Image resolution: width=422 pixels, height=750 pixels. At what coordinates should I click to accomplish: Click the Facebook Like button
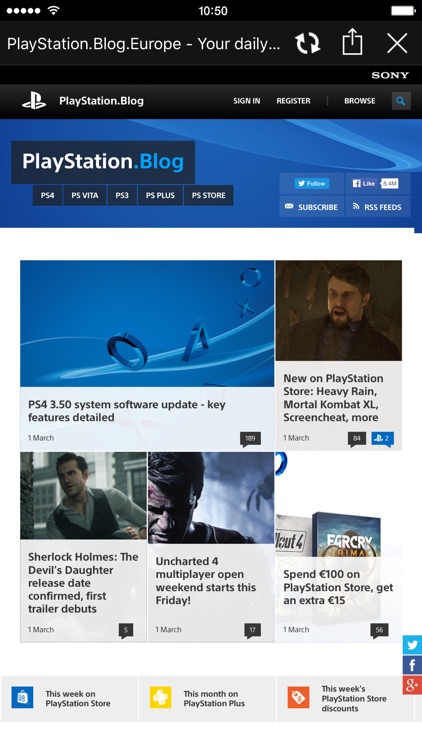(364, 183)
